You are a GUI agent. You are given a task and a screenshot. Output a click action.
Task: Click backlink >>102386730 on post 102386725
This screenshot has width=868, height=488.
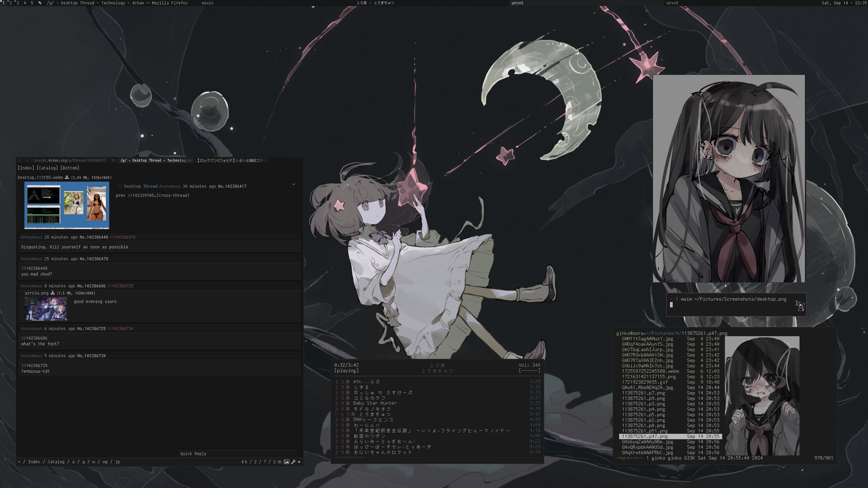tap(120, 328)
